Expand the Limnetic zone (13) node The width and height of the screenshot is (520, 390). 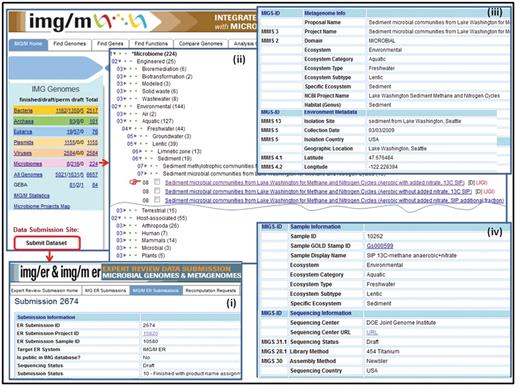140,151
